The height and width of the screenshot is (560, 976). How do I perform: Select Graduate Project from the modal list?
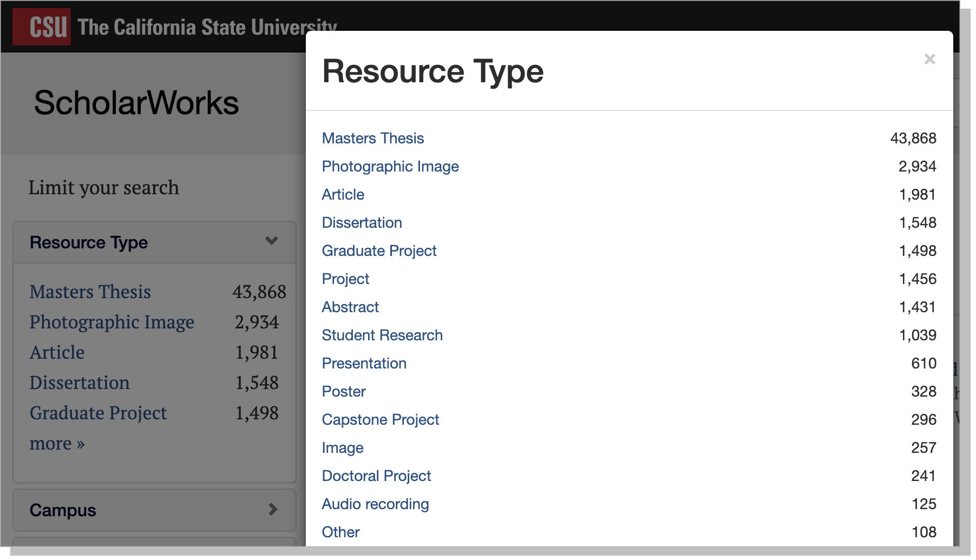[379, 251]
